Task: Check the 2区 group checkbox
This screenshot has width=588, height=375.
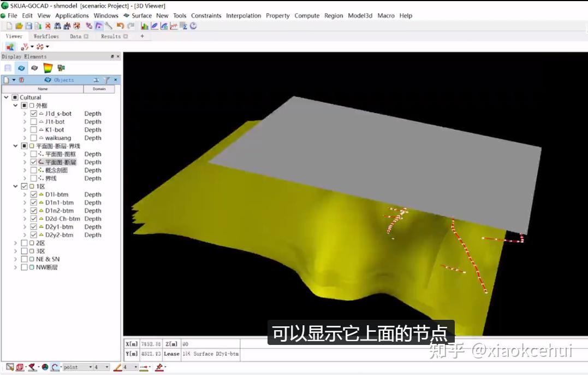Action: [x=25, y=243]
